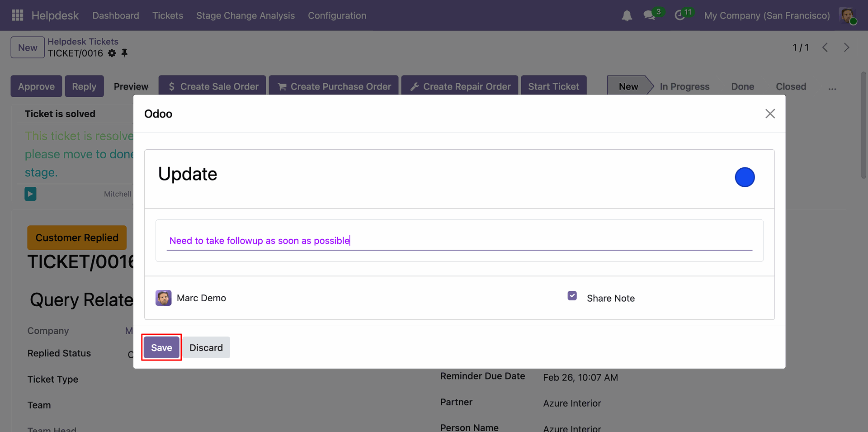Select the New stage
Screen dimensions: 868x432
[x=628, y=86]
